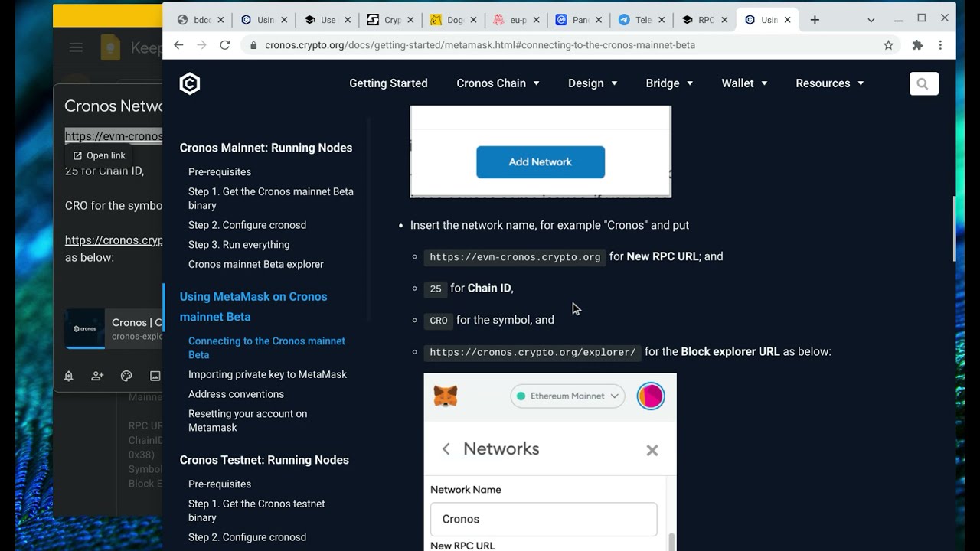Open Cronos Testnet: Running Nodes section
Viewport: 980px width, 551px height.
tap(264, 460)
